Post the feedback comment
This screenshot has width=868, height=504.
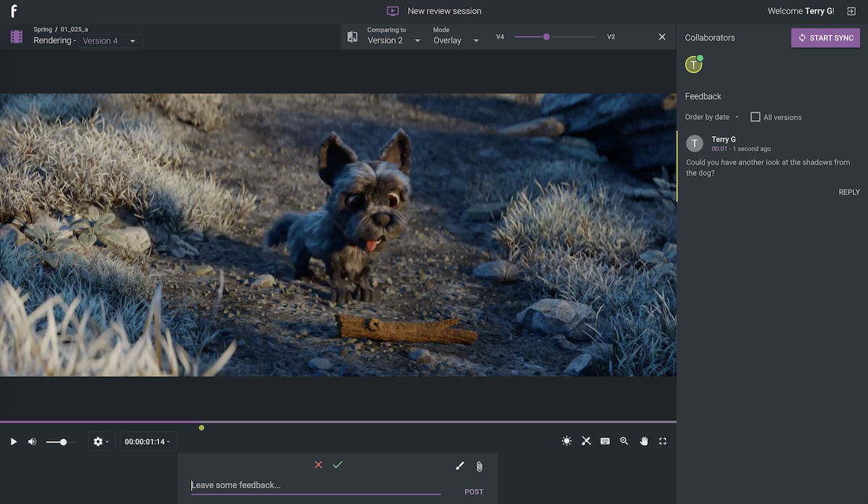474,492
